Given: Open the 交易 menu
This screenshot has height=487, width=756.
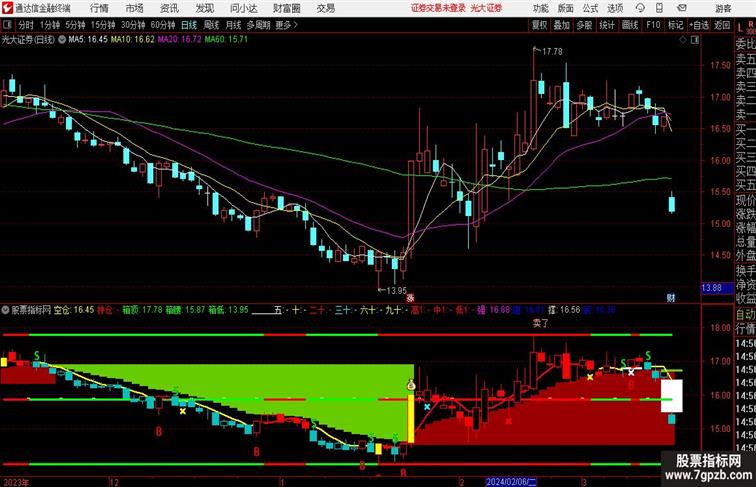Looking at the screenshot, I should click(325, 8).
